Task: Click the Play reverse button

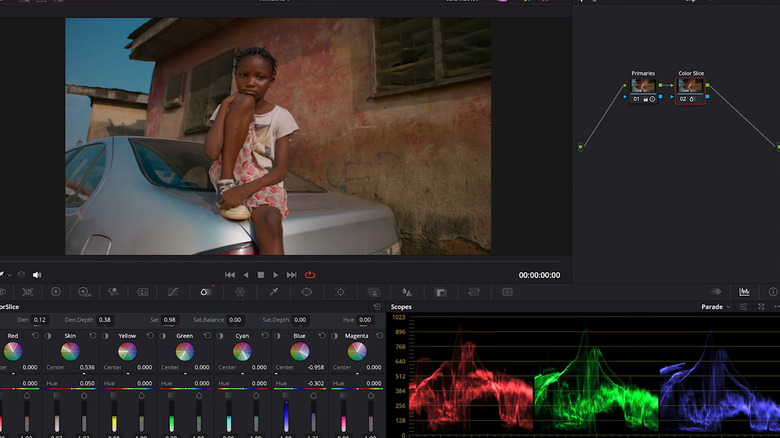Action: [246, 275]
